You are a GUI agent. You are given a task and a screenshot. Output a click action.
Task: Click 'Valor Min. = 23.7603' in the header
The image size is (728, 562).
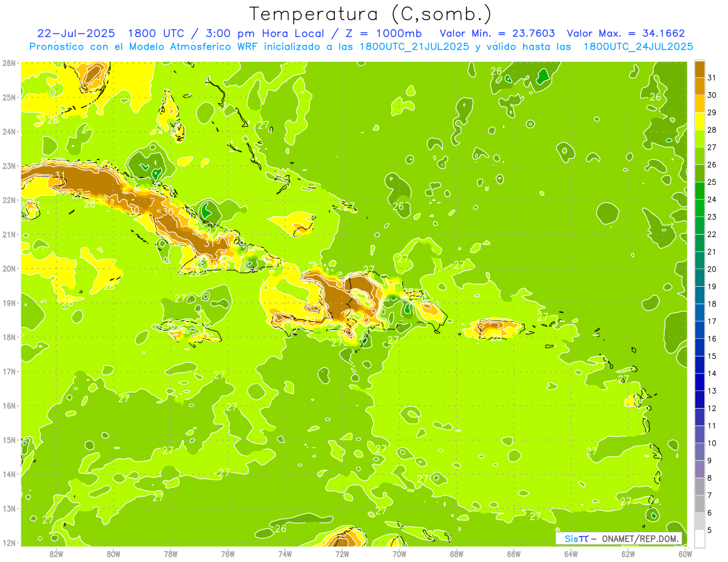pos(497,33)
